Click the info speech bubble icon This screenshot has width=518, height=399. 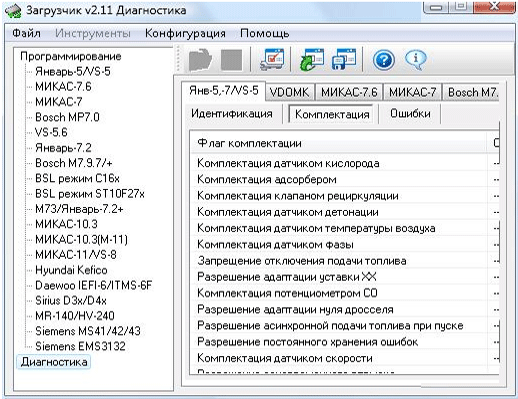[415, 60]
